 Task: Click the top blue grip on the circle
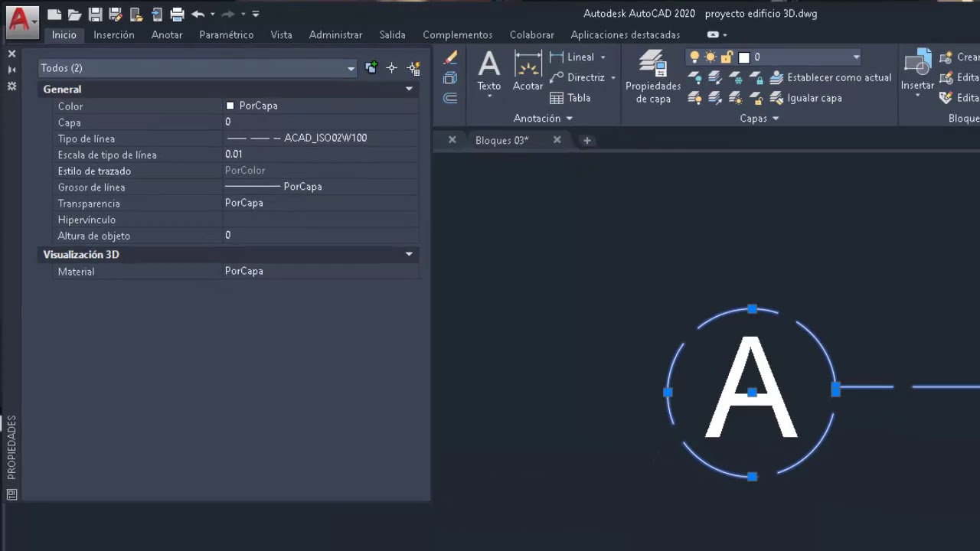(x=753, y=308)
